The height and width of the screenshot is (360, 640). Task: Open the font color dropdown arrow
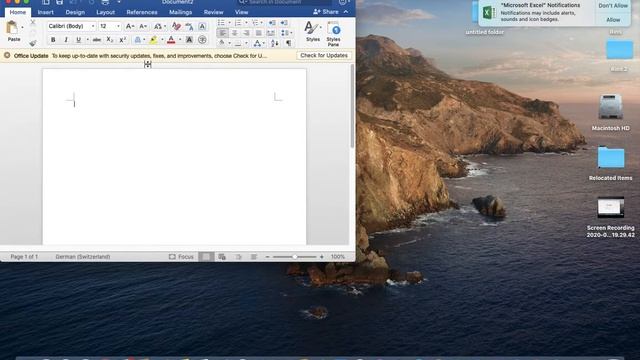(x=180, y=40)
